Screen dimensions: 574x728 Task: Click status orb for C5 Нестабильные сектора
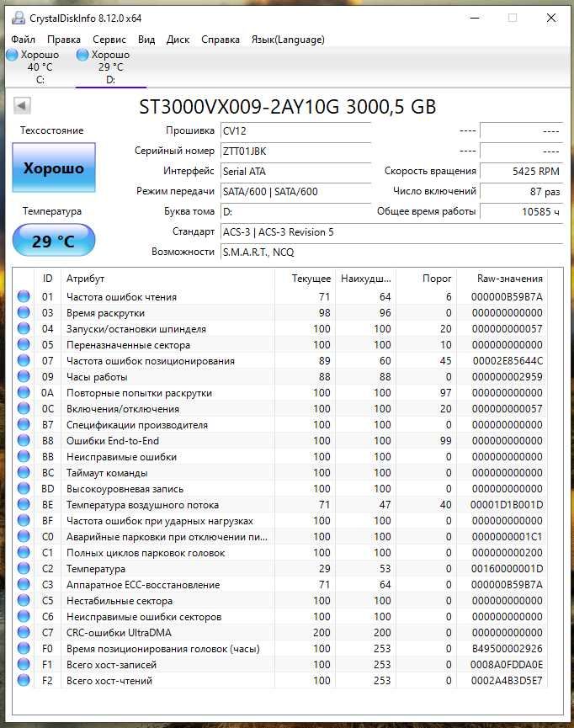click(x=24, y=600)
